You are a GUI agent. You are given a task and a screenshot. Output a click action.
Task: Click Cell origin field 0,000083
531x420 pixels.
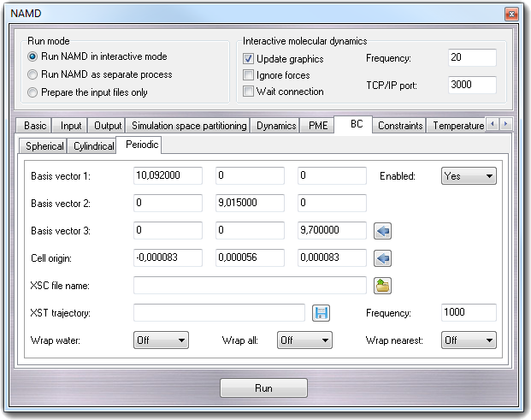(332, 258)
